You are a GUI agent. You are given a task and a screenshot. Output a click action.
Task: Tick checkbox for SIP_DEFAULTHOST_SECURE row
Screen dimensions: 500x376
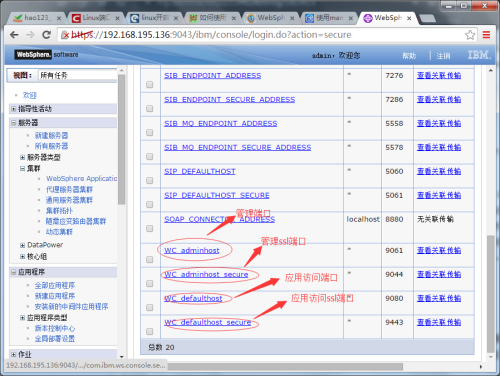point(150,205)
